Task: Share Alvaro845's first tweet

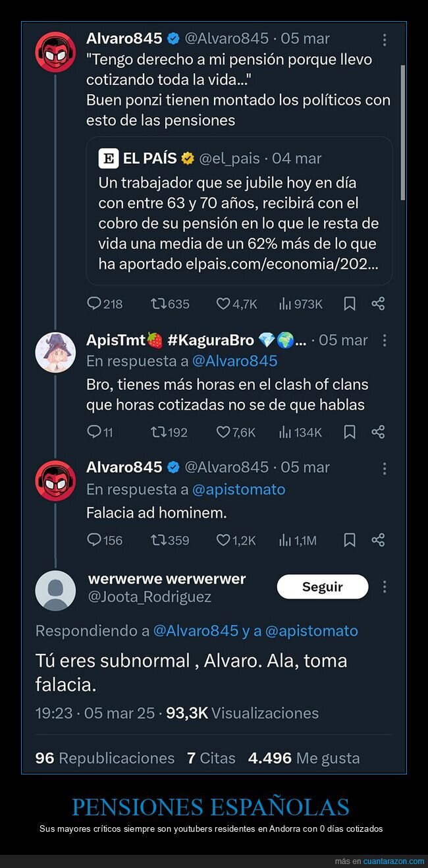Action: pos(378,304)
